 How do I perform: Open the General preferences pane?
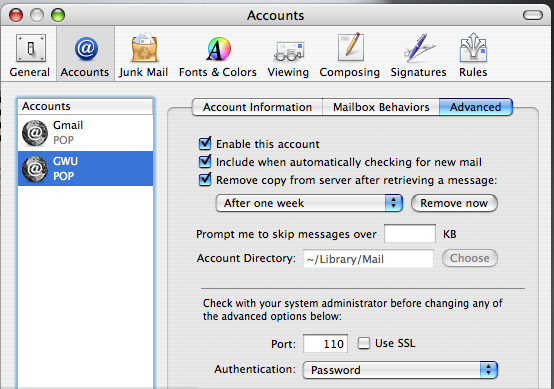click(30, 55)
